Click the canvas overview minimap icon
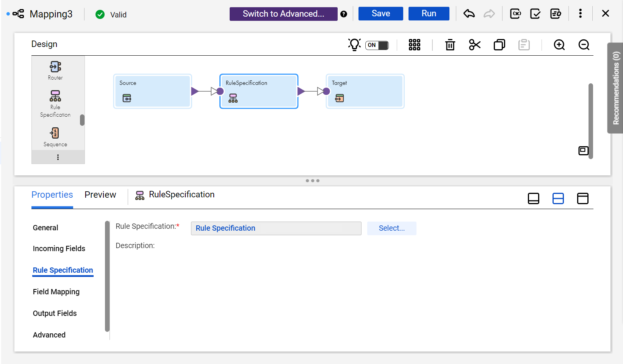623x364 pixels. 583,151
